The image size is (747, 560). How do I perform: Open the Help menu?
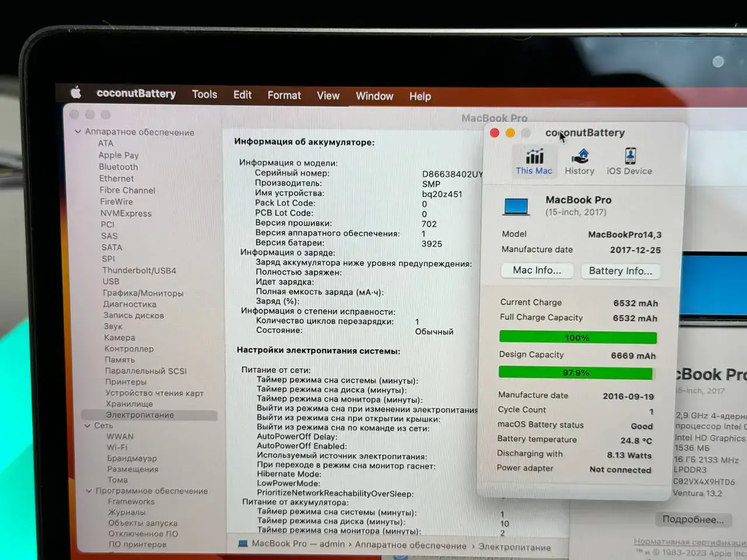(420, 96)
